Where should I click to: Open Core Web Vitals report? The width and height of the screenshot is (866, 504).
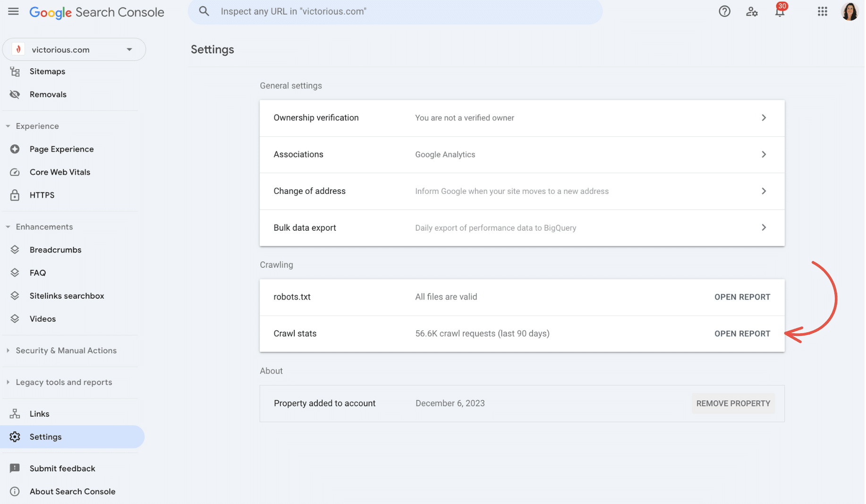[x=60, y=172]
